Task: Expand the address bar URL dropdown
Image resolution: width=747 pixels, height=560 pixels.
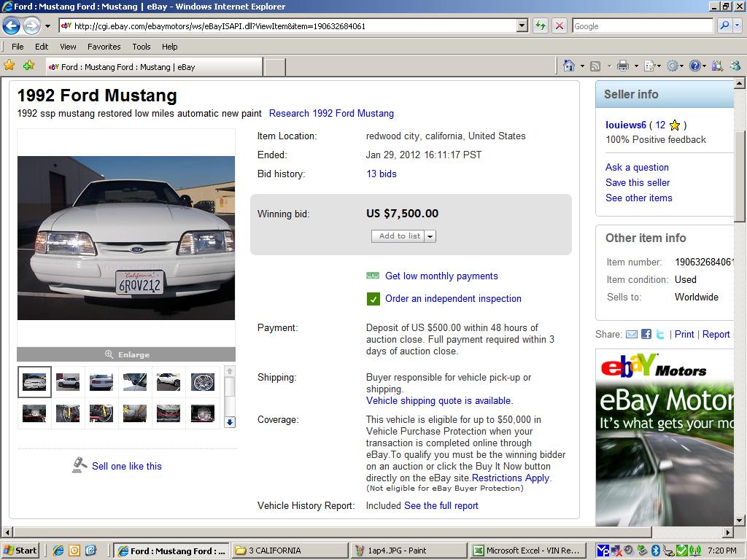Action: pos(522,26)
